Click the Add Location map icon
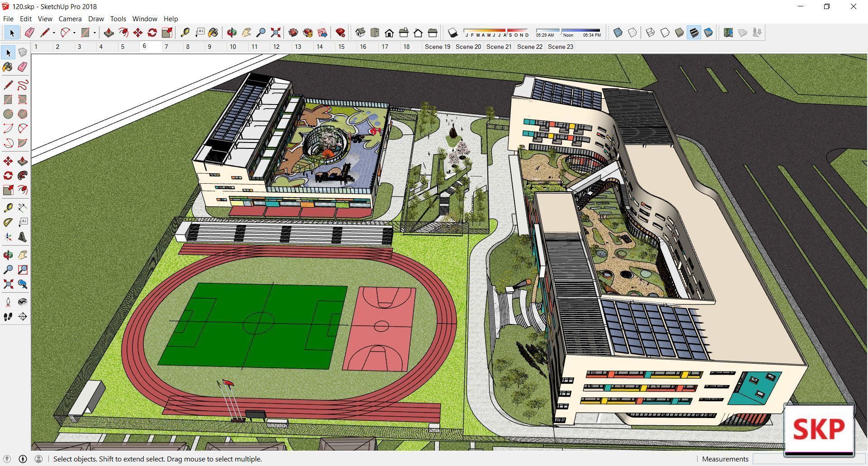The width and height of the screenshot is (868, 466). click(728, 33)
